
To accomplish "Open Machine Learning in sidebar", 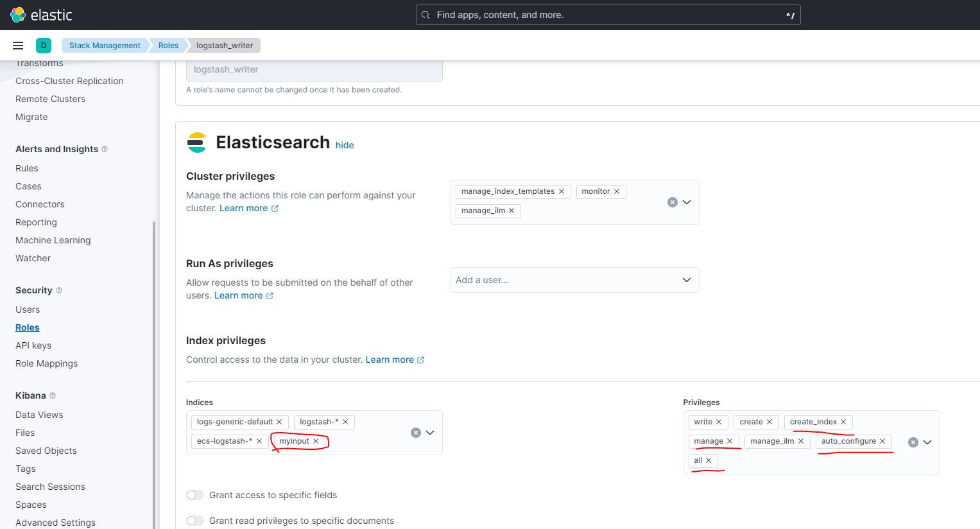I will (53, 240).
